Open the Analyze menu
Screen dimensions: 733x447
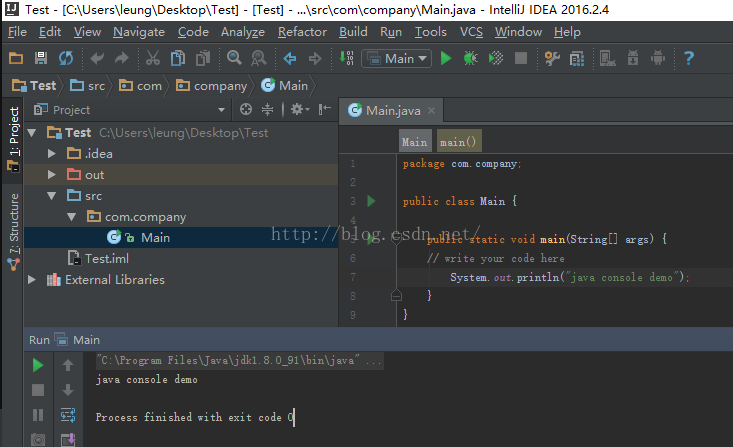click(243, 32)
